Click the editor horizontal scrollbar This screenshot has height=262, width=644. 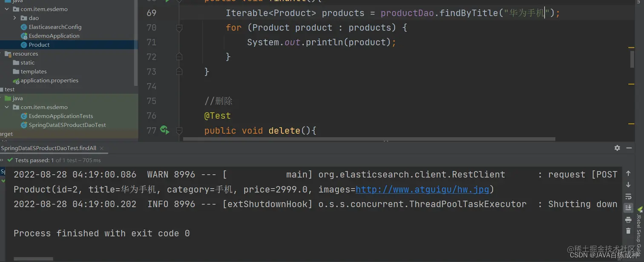369,139
